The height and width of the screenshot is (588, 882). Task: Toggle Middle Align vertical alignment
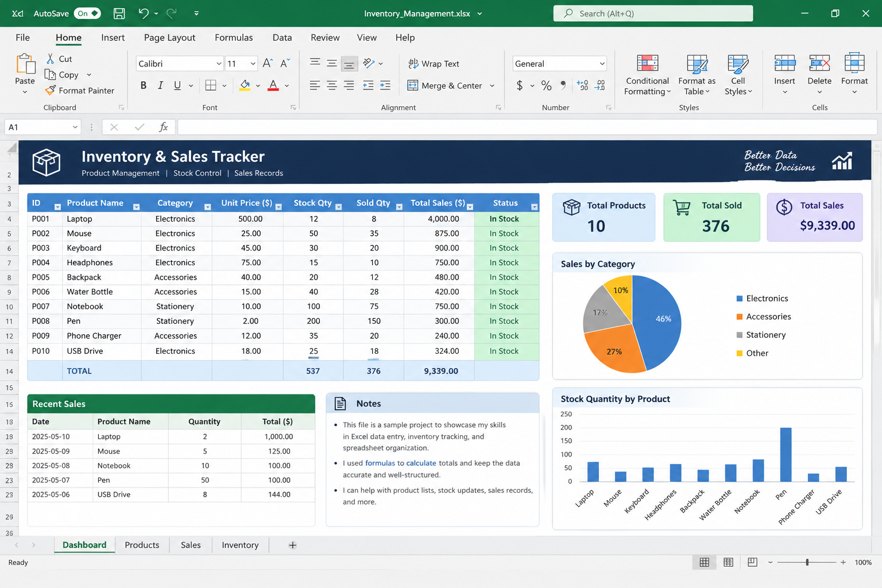pos(332,63)
